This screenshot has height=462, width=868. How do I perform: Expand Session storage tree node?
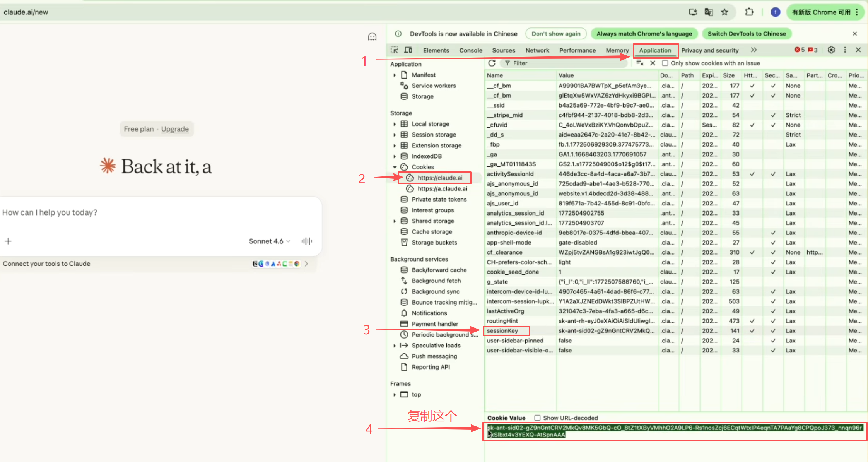(x=395, y=135)
